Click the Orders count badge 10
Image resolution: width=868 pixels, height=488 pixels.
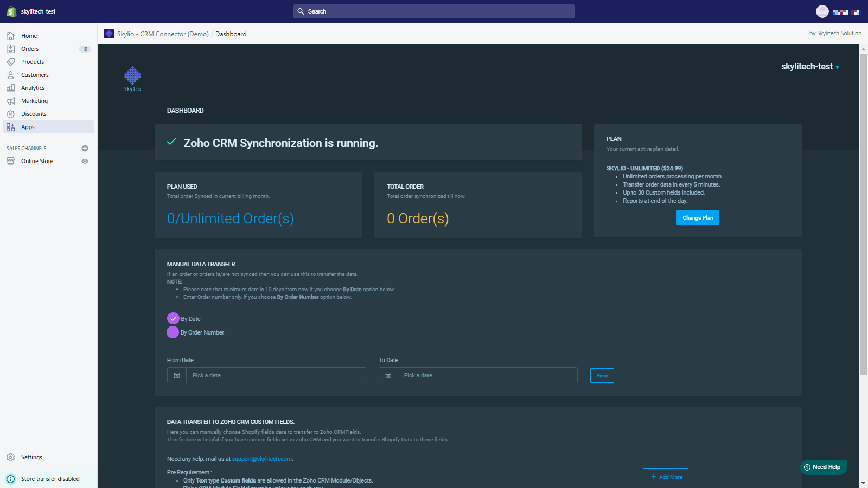click(x=85, y=49)
